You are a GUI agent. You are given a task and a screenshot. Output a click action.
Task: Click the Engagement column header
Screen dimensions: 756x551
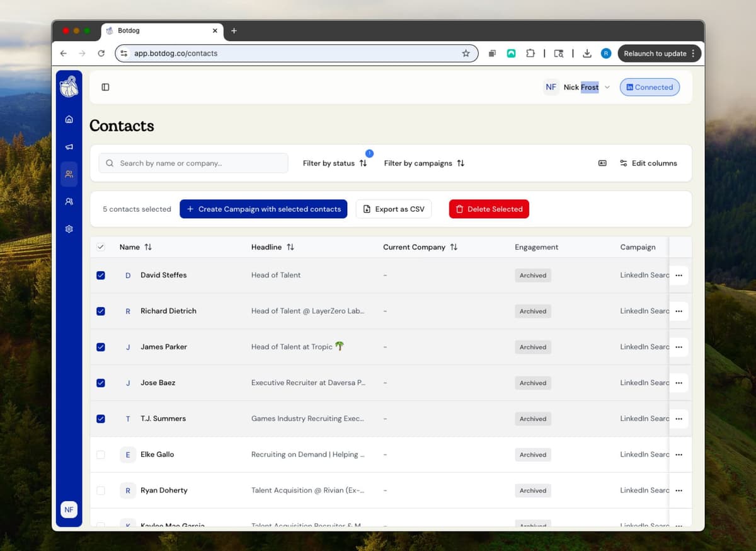536,247
